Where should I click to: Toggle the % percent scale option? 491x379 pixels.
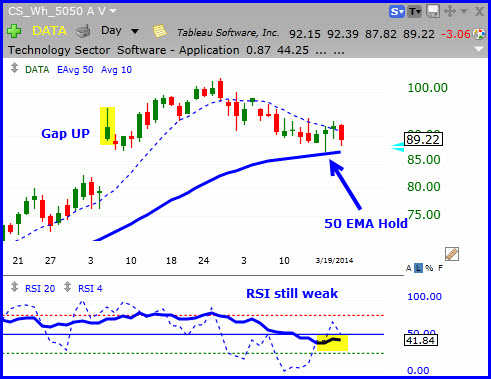pos(429,268)
